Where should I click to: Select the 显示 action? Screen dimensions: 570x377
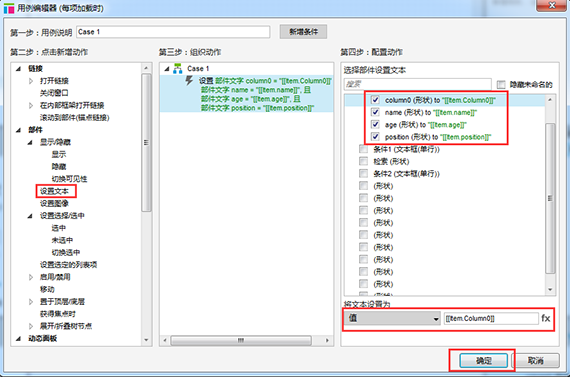[x=59, y=155]
